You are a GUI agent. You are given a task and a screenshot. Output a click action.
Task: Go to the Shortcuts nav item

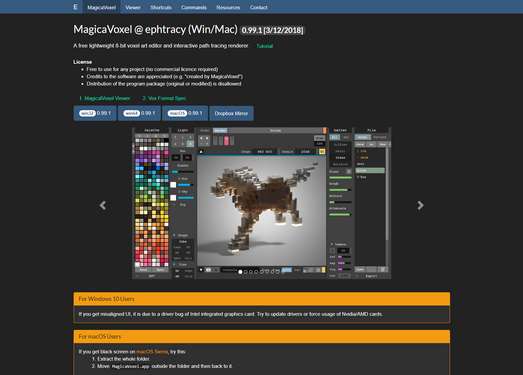(x=161, y=7)
